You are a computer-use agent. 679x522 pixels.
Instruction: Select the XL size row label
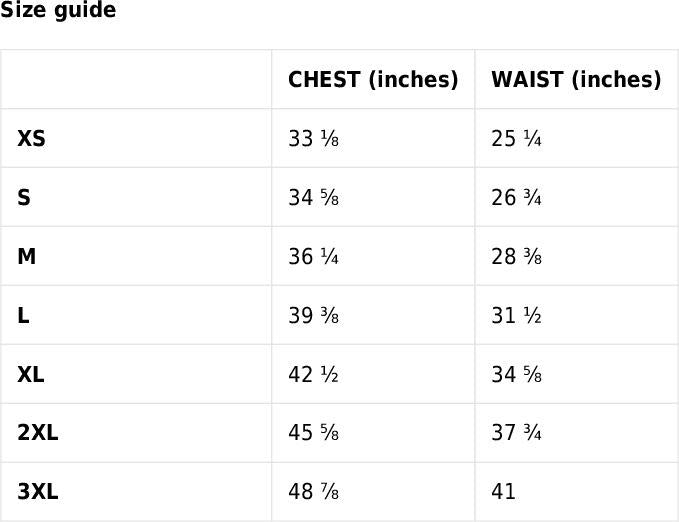[x=31, y=375]
